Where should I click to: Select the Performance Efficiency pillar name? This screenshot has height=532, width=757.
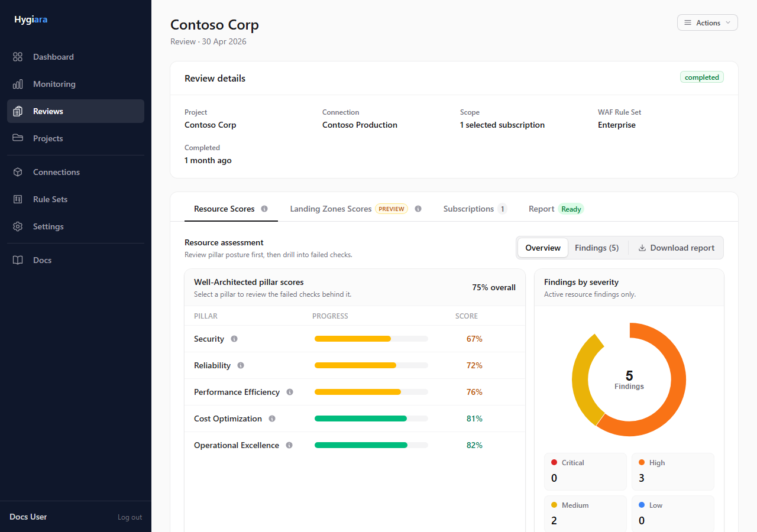pyautogui.click(x=237, y=392)
